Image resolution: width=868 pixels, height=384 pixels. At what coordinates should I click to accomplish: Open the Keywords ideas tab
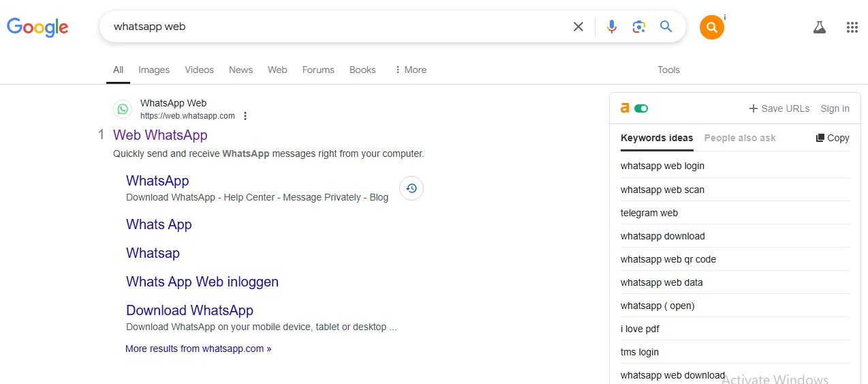657,138
